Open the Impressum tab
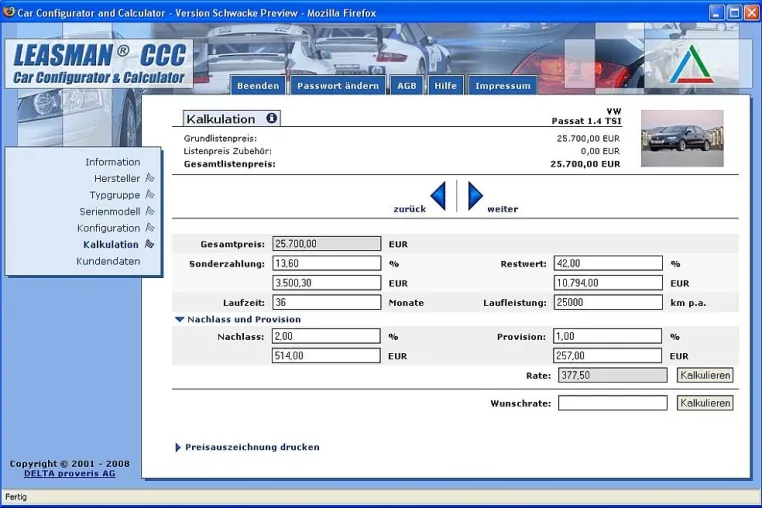This screenshot has height=508, width=762. [502, 86]
